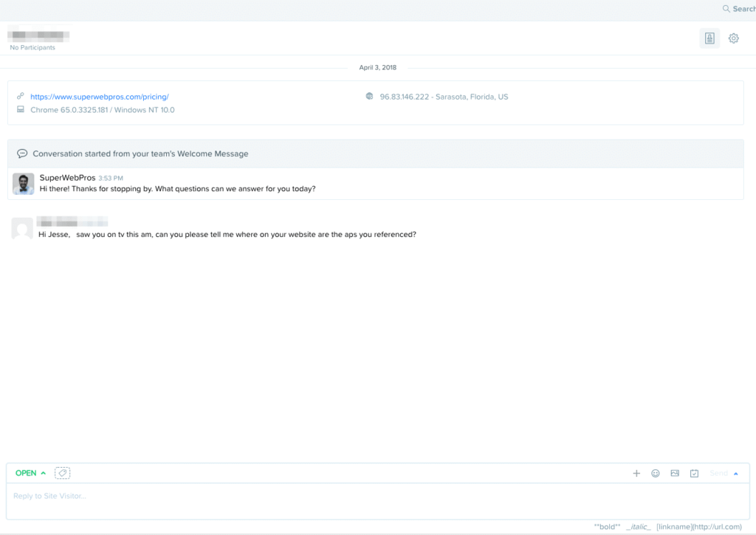Click the calendar checkmark icon
This screenshot has height=535, width=756.
(694, 473)
